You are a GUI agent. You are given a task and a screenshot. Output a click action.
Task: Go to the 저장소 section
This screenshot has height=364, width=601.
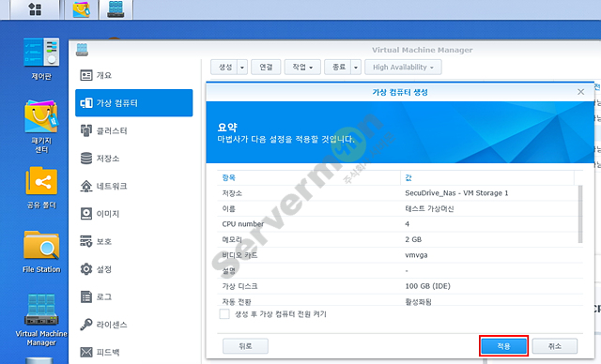(108, 159)
